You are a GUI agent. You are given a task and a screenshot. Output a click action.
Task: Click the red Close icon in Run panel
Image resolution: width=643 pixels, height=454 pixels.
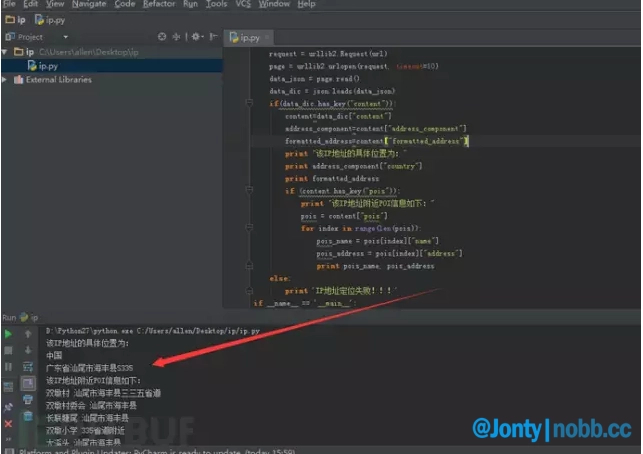[9, 424]
